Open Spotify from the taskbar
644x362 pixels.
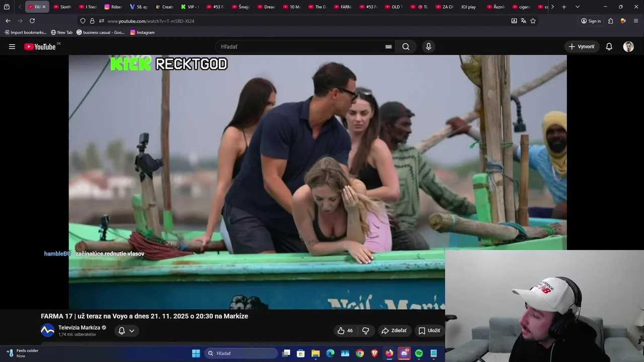[x=419, y=353]
